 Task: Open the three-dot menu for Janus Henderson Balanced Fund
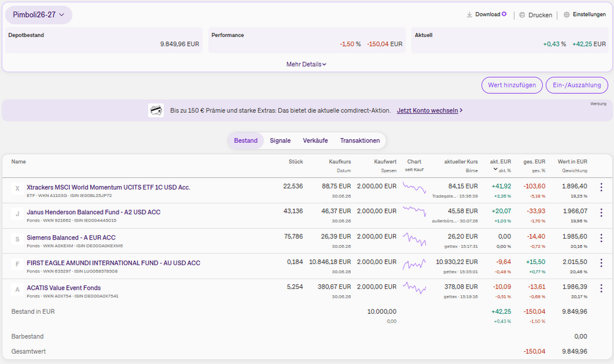click(x=601, y=212)
